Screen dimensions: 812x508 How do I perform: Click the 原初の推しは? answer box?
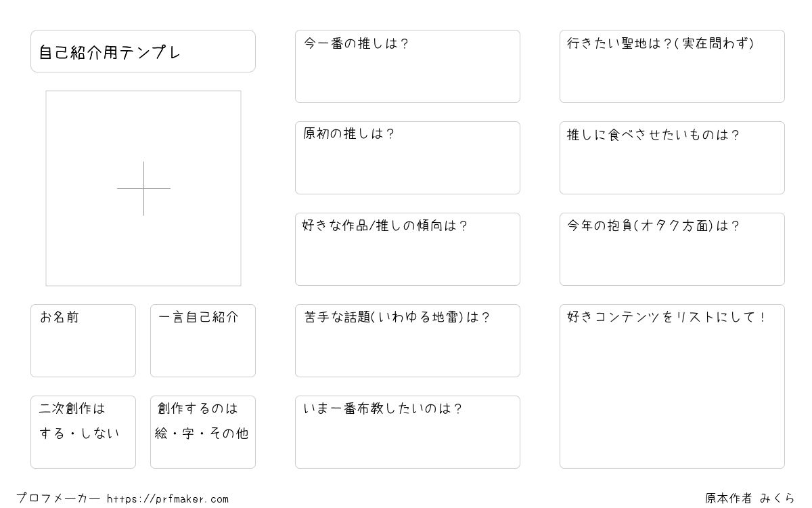click(407, 158)
